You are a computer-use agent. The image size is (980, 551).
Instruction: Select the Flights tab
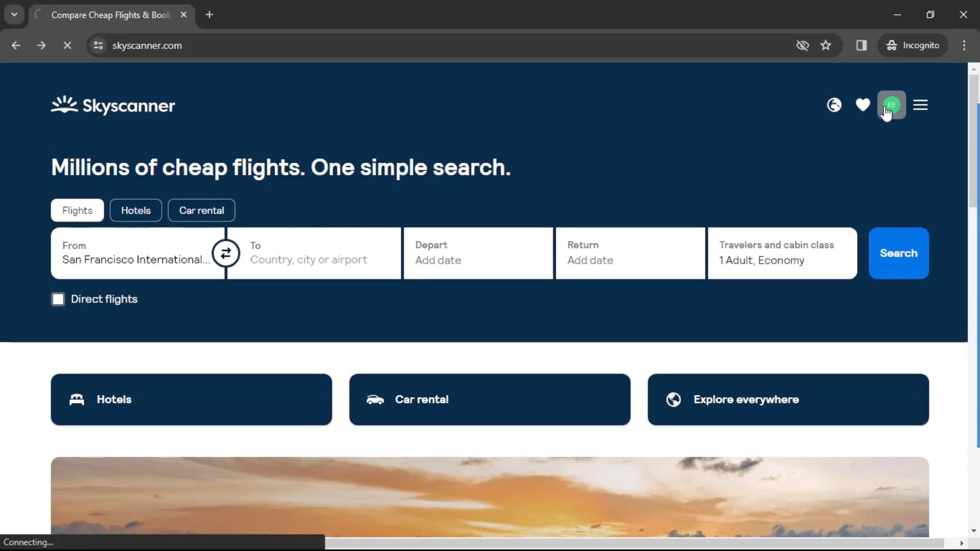pyautogui.click(x=77, y=210)
